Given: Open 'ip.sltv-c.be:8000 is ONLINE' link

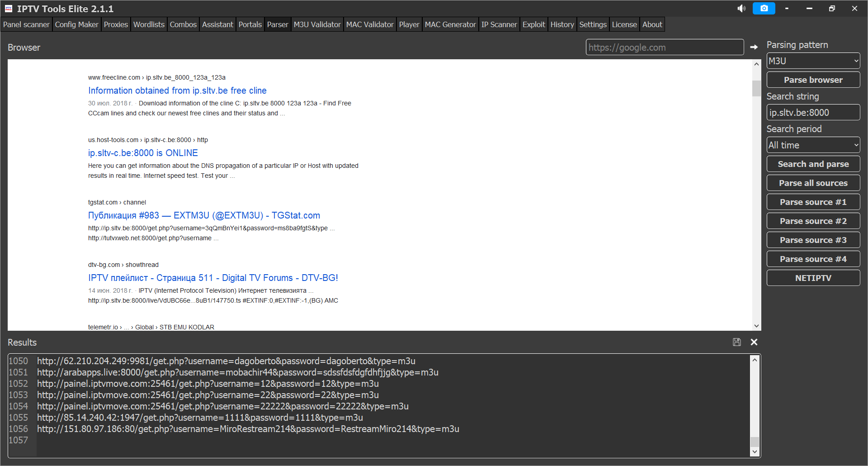Looking at the screenshot, I should pos(143,153).
